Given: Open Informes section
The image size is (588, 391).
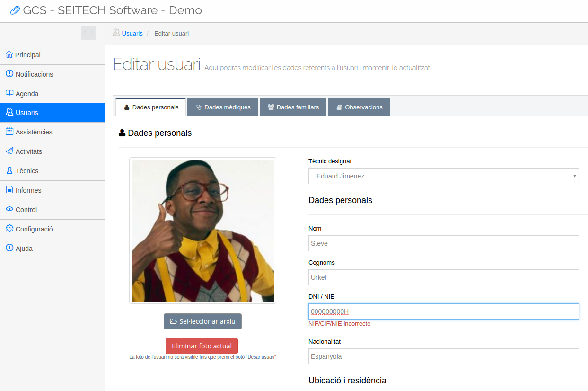Looking at the screenshot, I should pos(53,190).
